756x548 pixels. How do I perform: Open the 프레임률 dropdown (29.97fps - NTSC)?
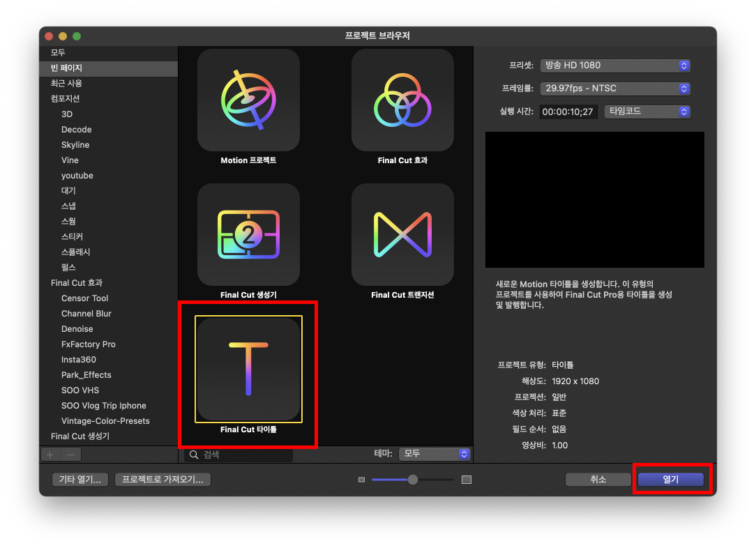point(615,89)
